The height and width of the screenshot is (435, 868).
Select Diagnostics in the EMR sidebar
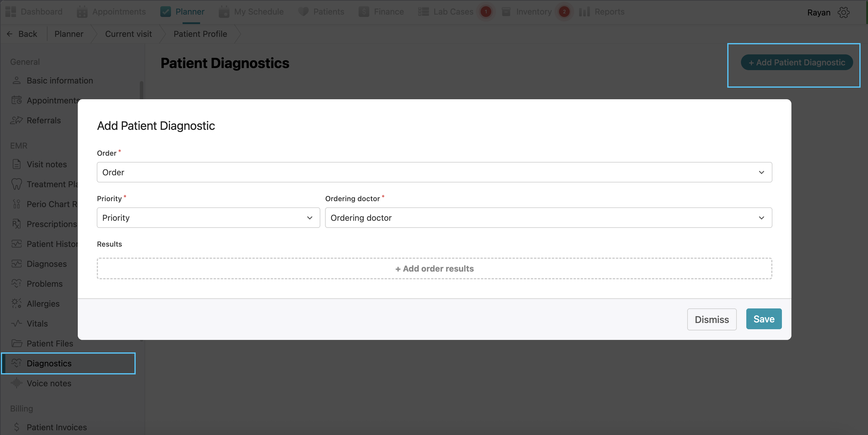click(49, 363)
